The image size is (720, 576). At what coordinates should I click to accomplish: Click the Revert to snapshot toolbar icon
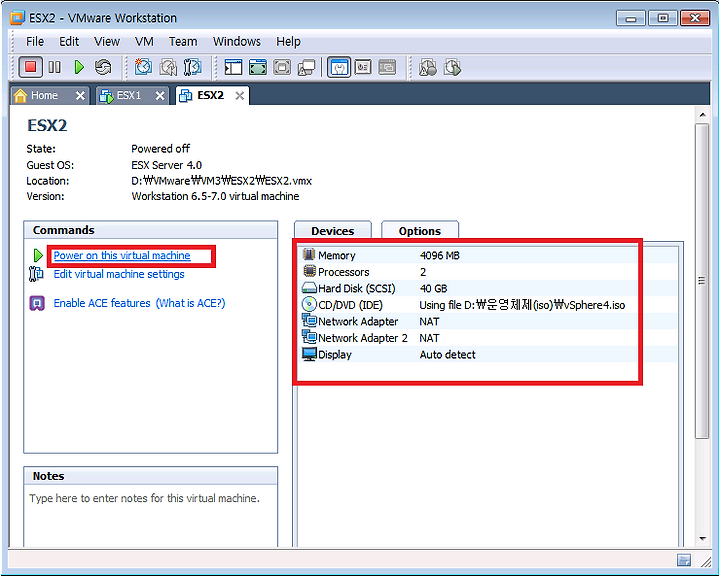coord(168,67)
